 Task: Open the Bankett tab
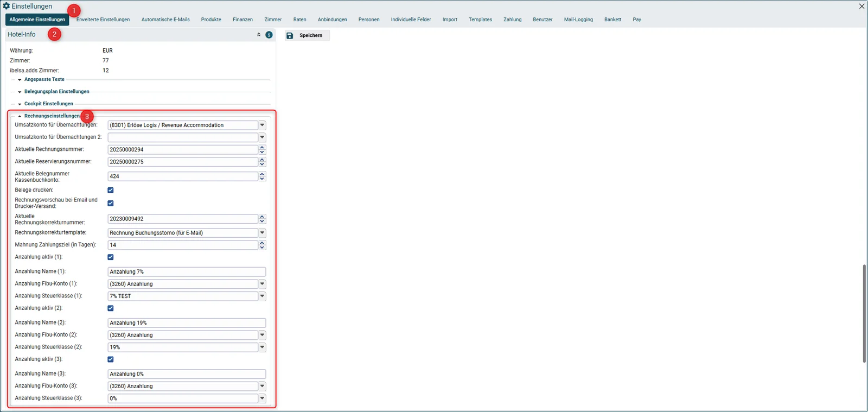tap(612, 20)
